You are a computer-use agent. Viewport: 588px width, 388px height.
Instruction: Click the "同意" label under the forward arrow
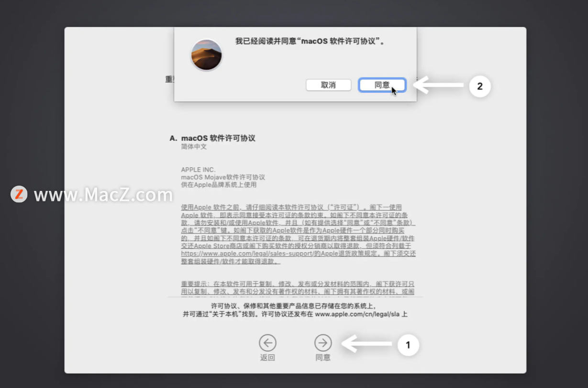pos(323,357)
